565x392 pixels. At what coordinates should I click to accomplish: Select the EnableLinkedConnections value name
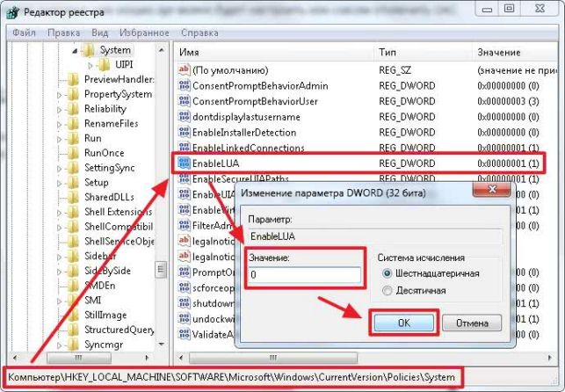tap(248, 148)
